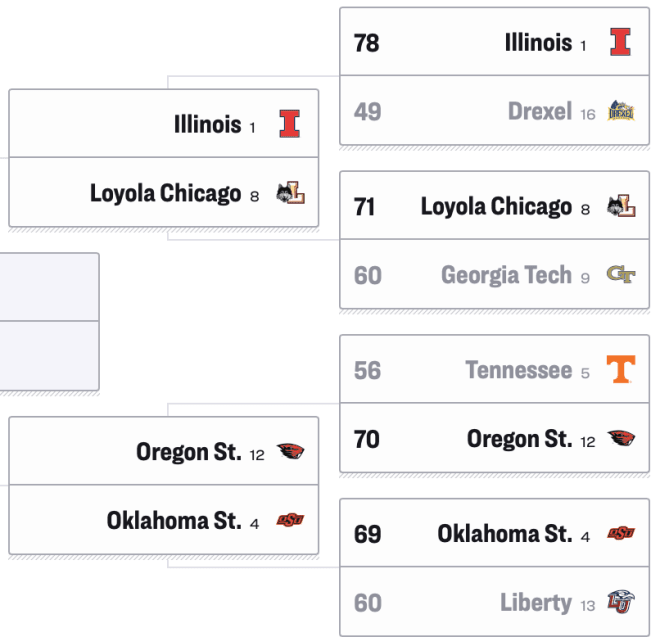Click Loyola Chicago name in second-round game
The width and height of the screenshot is (660, 637).
pyautogui.click(x=165, y=193)
